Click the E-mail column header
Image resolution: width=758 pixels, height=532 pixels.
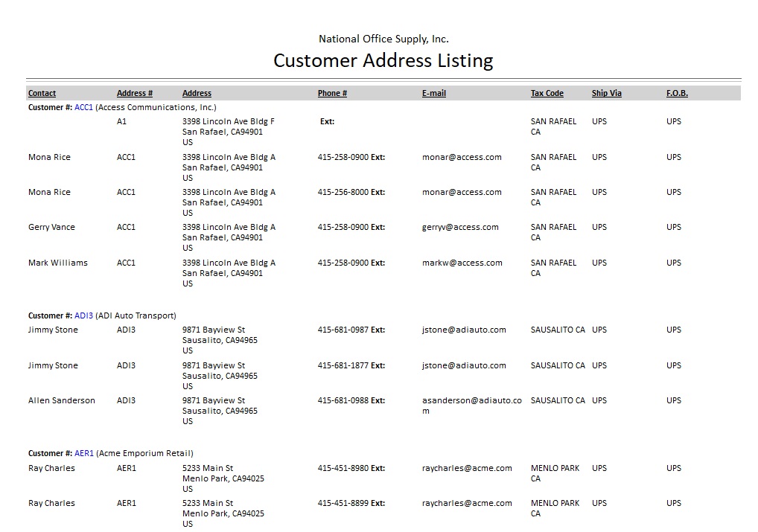(x=434, y=93)
